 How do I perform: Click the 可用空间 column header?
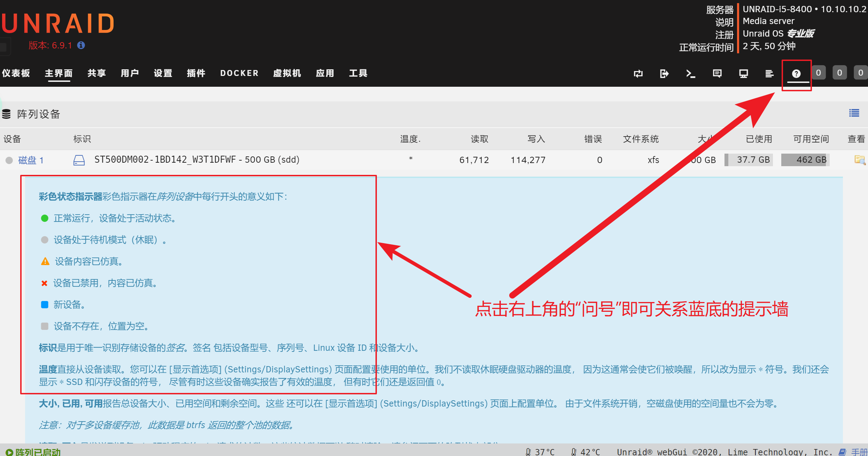tap(811, 139)
